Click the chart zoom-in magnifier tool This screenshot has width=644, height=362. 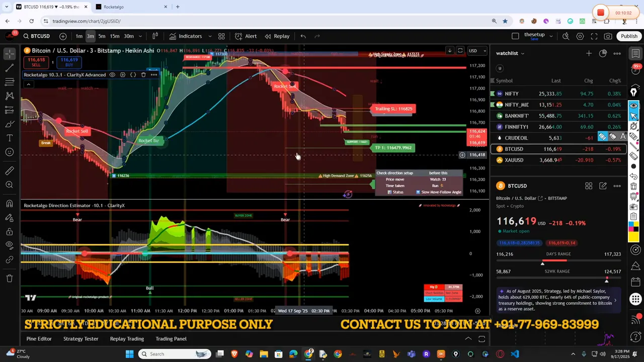pos(10,185)
